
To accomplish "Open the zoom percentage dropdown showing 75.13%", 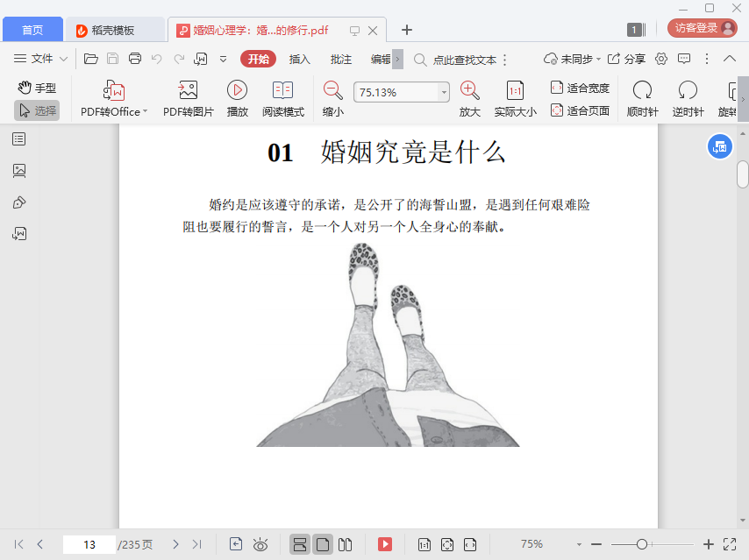I will point(444,92).
